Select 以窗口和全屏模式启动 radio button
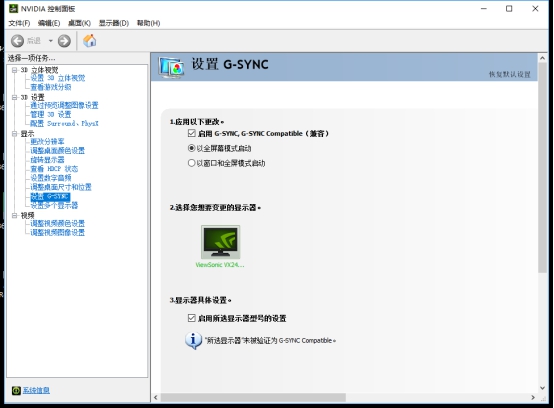The height and width of the screenshot is (408, 554). point(191,163)
